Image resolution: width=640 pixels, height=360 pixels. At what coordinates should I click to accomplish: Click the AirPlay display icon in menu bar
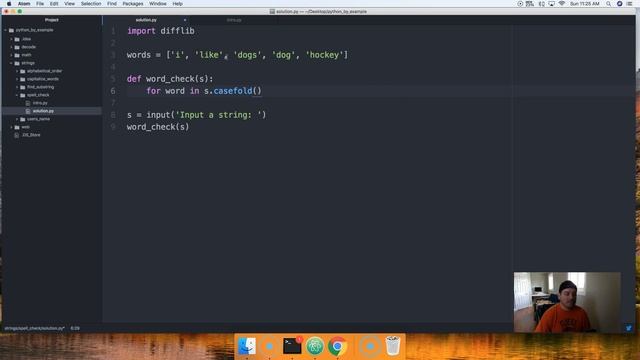[551, 4]
